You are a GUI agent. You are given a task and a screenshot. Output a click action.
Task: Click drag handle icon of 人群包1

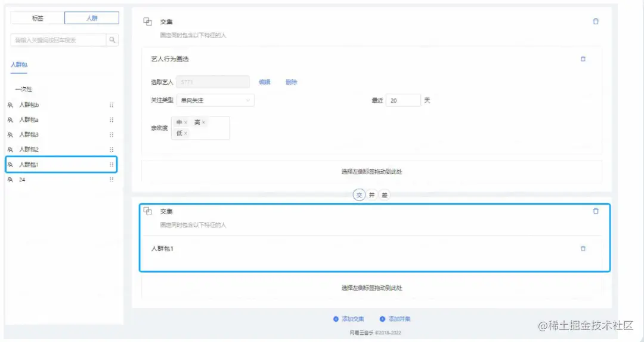(x=112, y=164)
